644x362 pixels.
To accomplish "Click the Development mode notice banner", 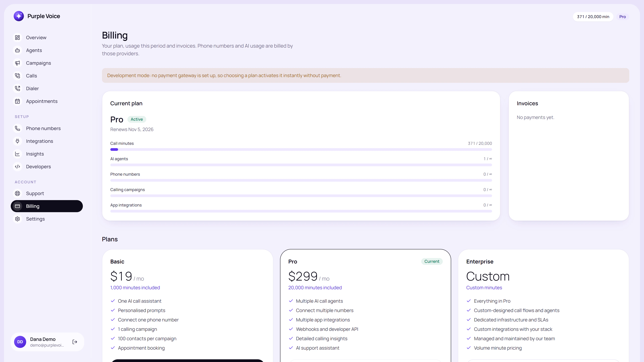I will coord(365,75).
